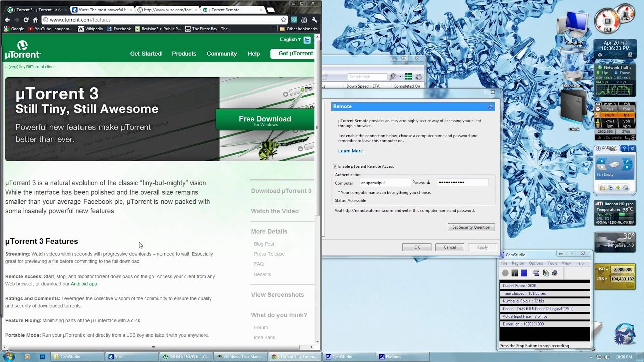Pause recording in CamStudio
The image size is (644, 362).
point(515,273)
